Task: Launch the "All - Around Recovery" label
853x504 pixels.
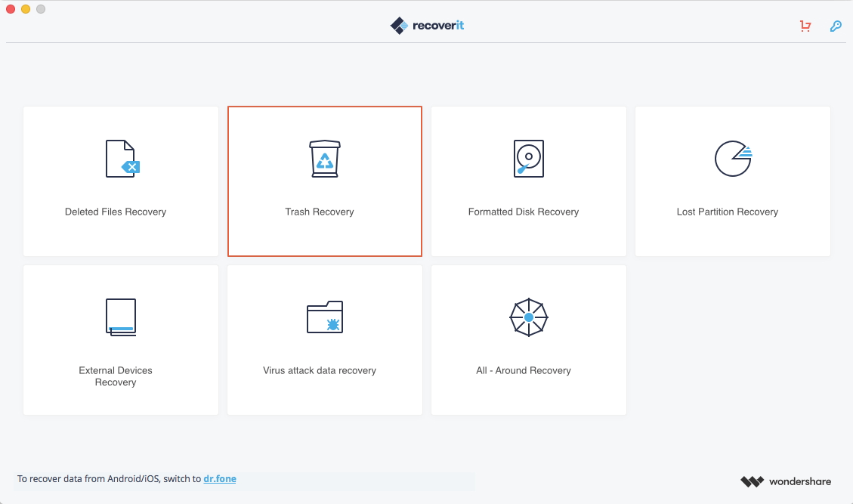Action: tap(524, 371)
